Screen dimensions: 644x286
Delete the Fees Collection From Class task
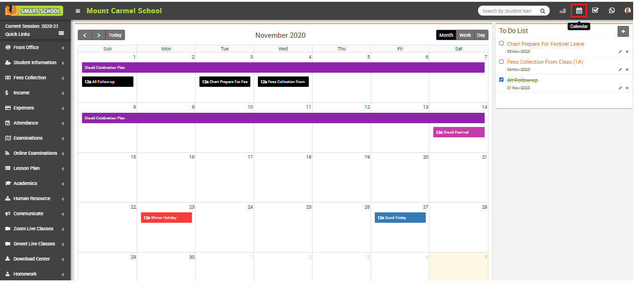[x=627, y=69]
